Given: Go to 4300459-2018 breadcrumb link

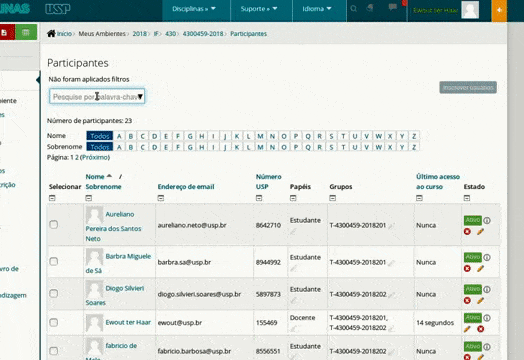Looking at the screenshot, I should (x=203, y=34).
